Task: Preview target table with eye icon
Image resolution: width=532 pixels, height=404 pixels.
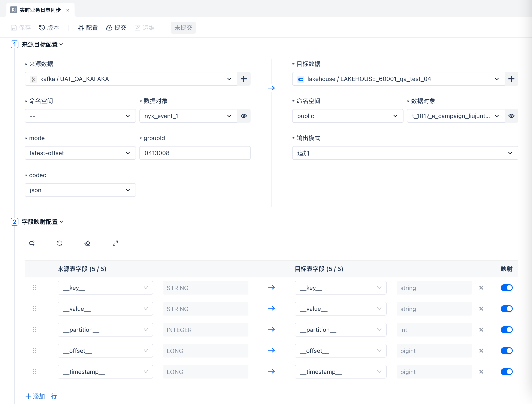Action: 511,116
